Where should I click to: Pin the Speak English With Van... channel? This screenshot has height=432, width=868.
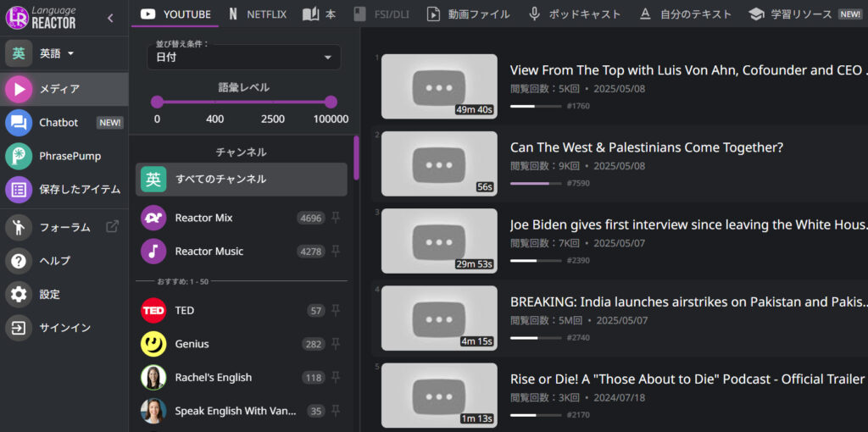tap(336, 411)
